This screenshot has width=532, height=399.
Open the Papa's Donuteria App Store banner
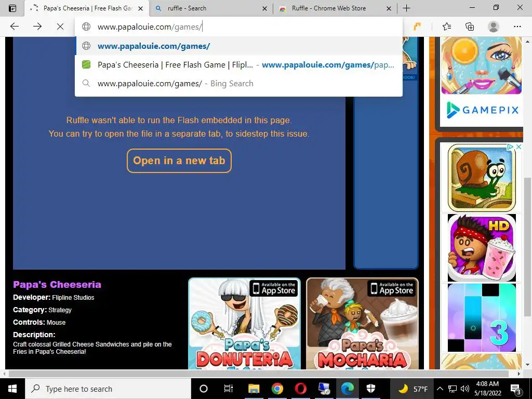(244, 323)
